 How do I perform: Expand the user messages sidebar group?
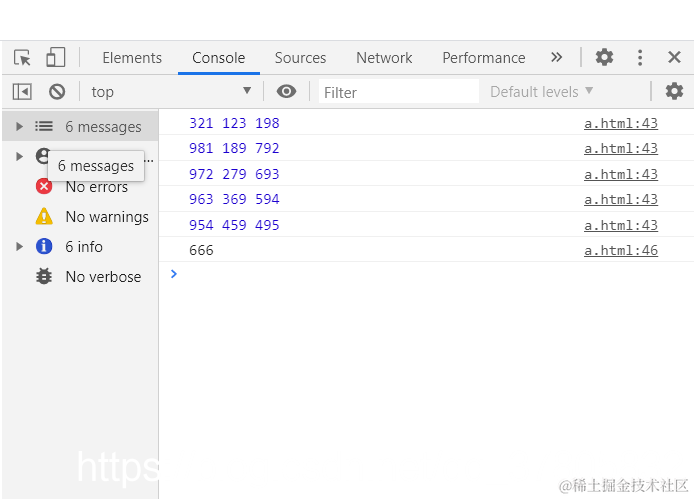pos(19,156)
